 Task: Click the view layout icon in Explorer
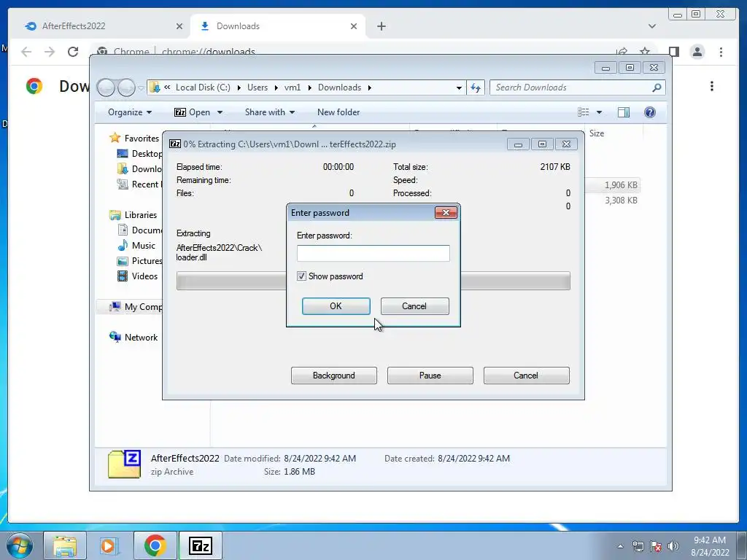(x=583, y=112)
